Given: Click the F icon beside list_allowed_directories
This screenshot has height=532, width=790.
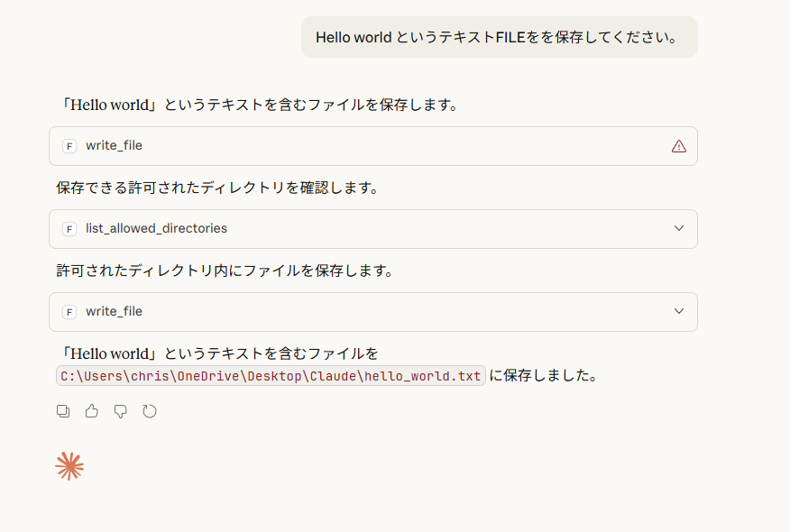Looking at the screenshot, I should pos(69,229).
